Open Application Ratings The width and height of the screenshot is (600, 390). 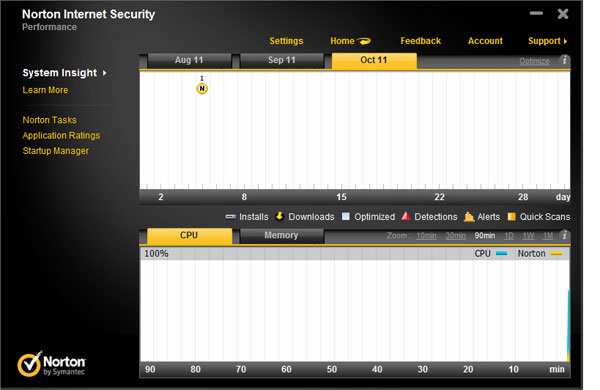pos(61,135)
